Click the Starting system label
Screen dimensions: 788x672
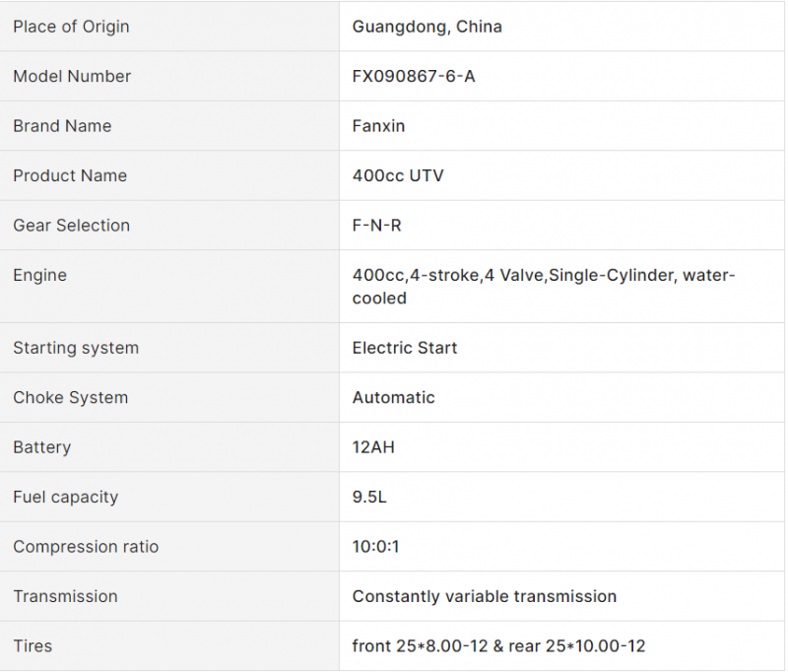(x=76, y=348)
